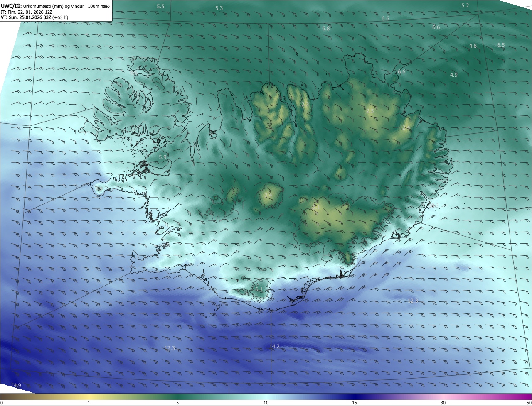This screenshot has height=406, width=532.
Task: Select the 5.2 value label
Action: [x=465, y=6]
